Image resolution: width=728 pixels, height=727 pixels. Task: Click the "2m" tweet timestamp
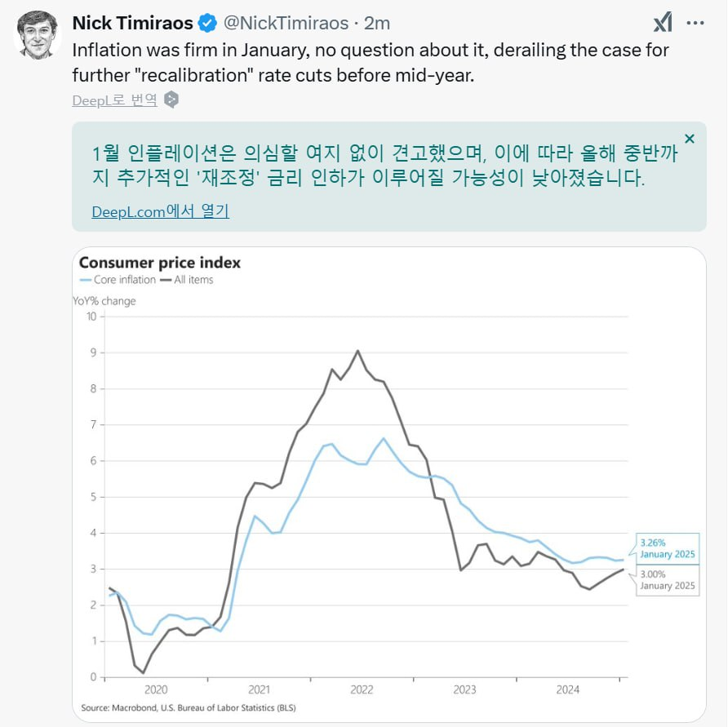coord(376,23)
